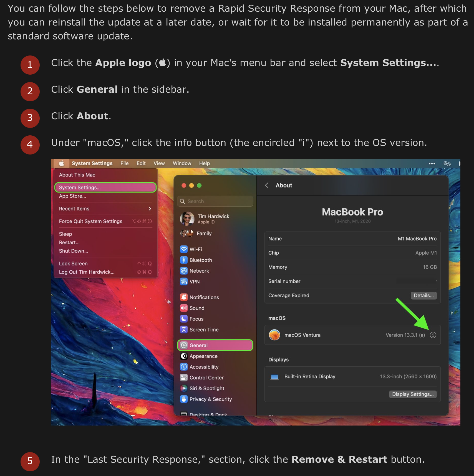
Task: Click the Bluetooth icon in sidebar
Action: click(x=184, y=260)
